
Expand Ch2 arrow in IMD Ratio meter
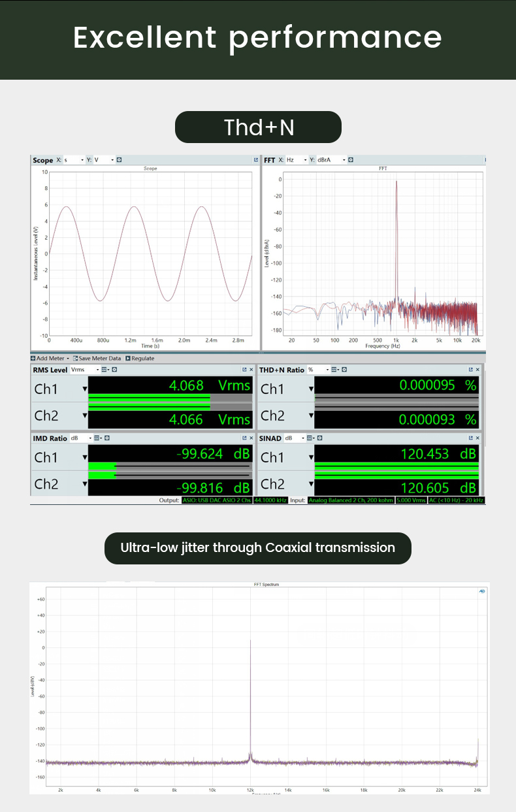84,484
